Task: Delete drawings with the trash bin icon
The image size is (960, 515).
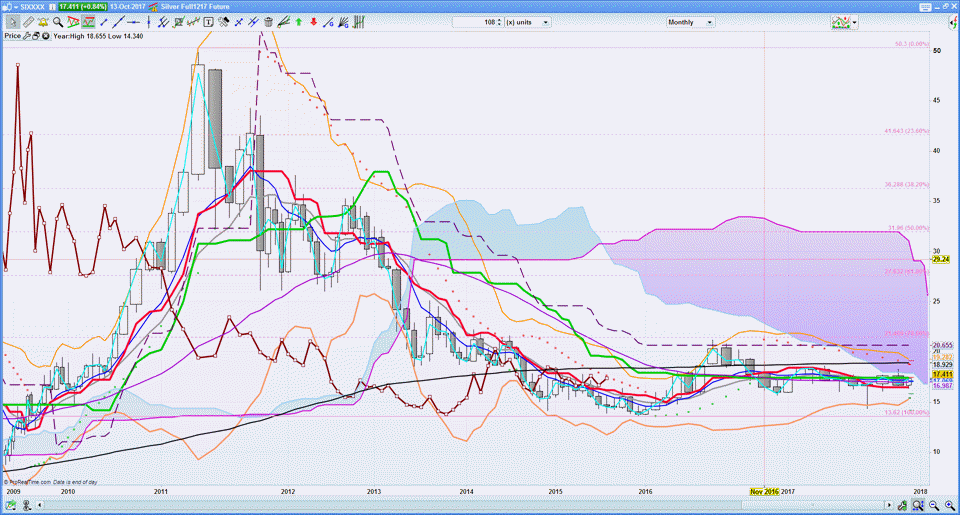Action: click(x=269, y=21)
